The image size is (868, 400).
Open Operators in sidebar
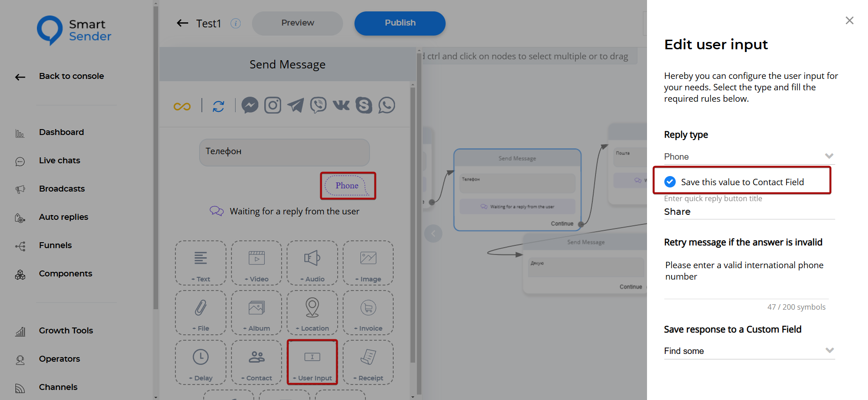tap(60, 359)
